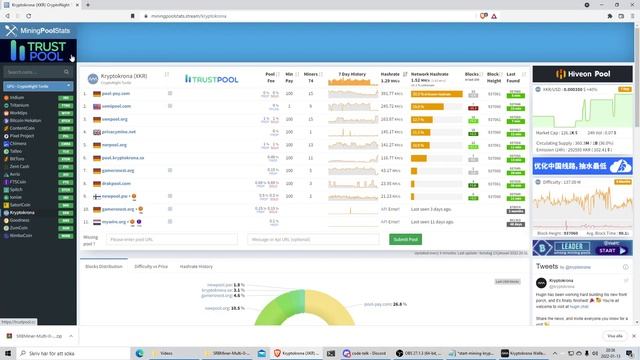Open norpool.org pool link
Screen dimensions: 640x360
[114, 145]
